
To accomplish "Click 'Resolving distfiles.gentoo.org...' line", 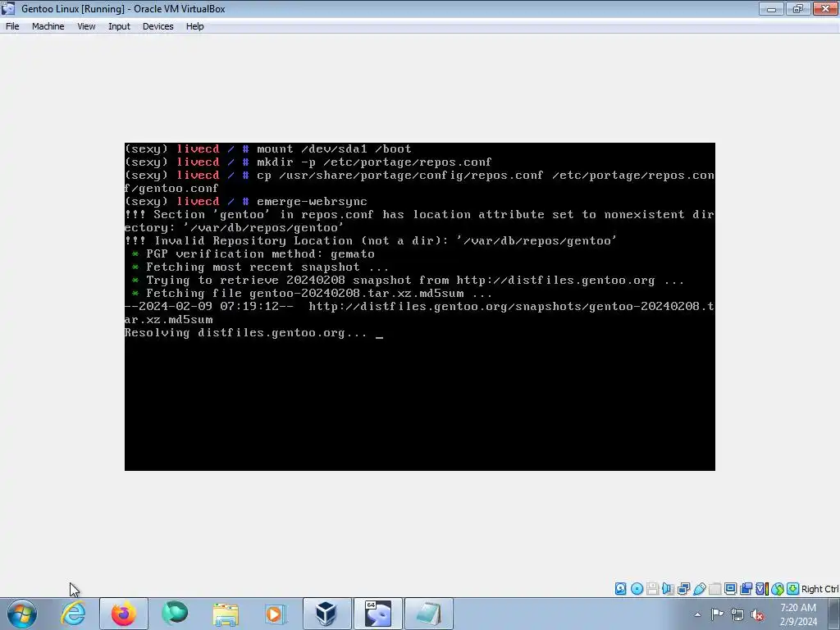I will tap(246, 333).
